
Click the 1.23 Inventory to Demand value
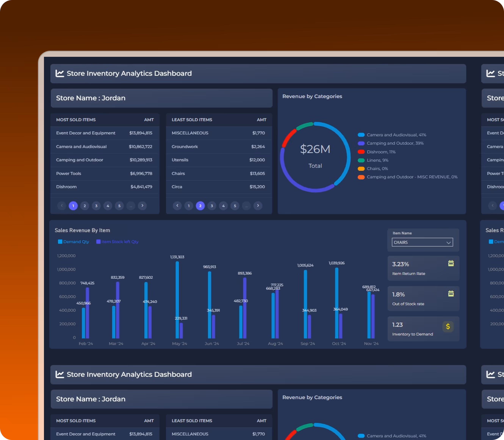397,325
